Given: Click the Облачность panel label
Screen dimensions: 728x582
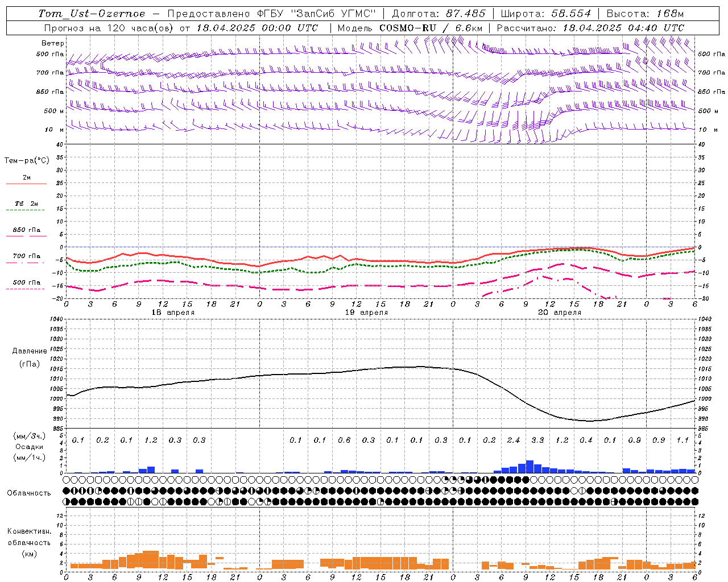Looking at the screenshot, I should 29,493.
